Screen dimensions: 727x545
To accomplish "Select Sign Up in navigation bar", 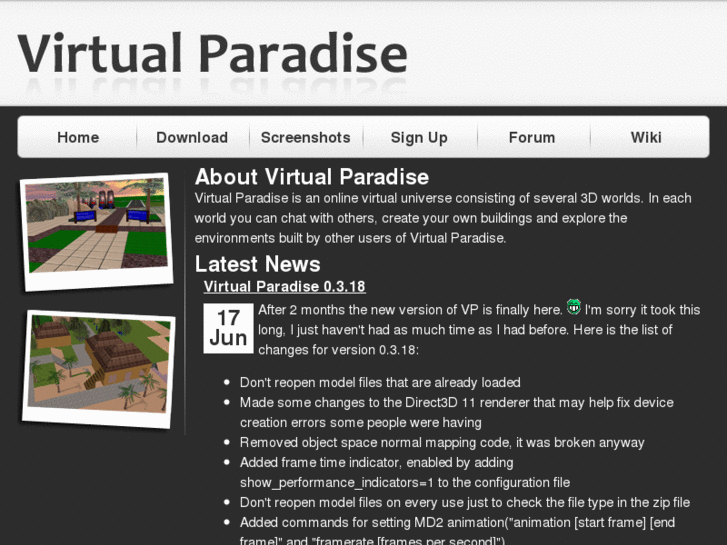I will pyautogui.click(x=419, y=137).
